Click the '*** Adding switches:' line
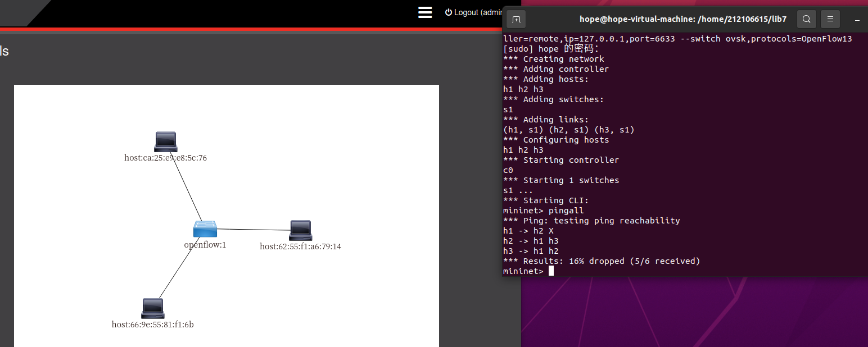868x347 pixels. pyautogui.click(x=554, y=99)
